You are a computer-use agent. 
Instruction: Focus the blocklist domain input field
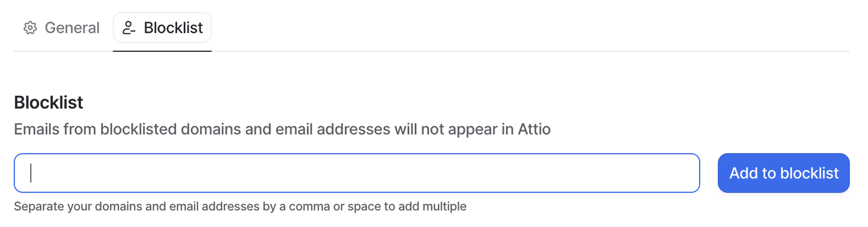point(356,173)
